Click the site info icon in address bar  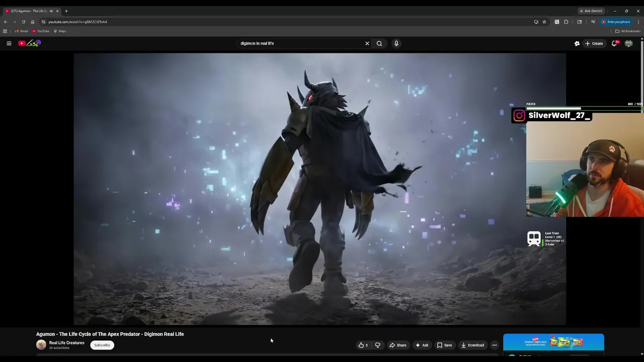coord(43,22)
